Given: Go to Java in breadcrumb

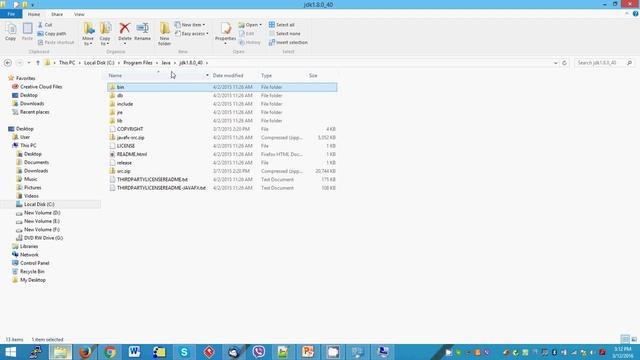Looking at the screenshot, I should coord(166,63).
